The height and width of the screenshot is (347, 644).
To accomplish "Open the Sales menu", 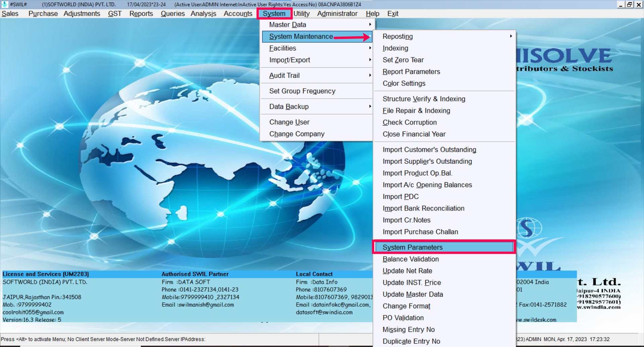I will (10, 14).
